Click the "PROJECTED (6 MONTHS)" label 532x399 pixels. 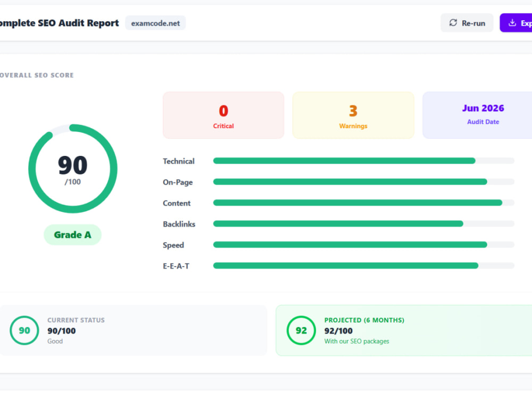point(364,320)
